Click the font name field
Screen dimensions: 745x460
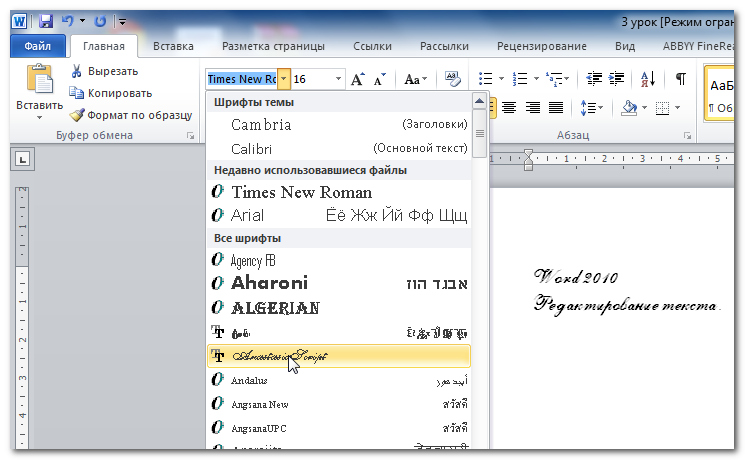click(242, 79)
